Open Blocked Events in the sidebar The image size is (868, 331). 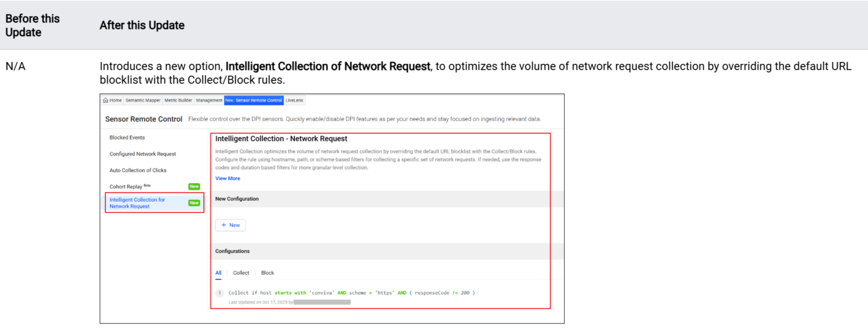(127, 138)
